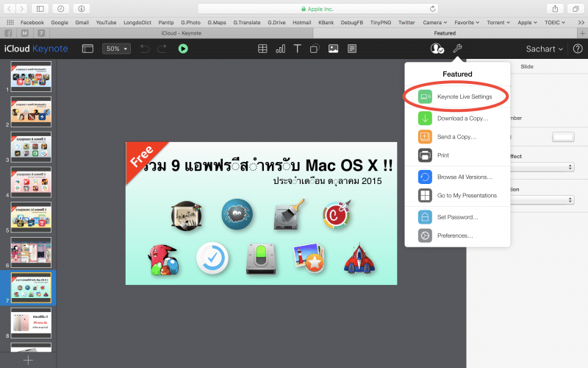588x368 pixels.
Task: Open the 50% zoom dropdown
Action: pyautogui.click(x=117, y=49)
